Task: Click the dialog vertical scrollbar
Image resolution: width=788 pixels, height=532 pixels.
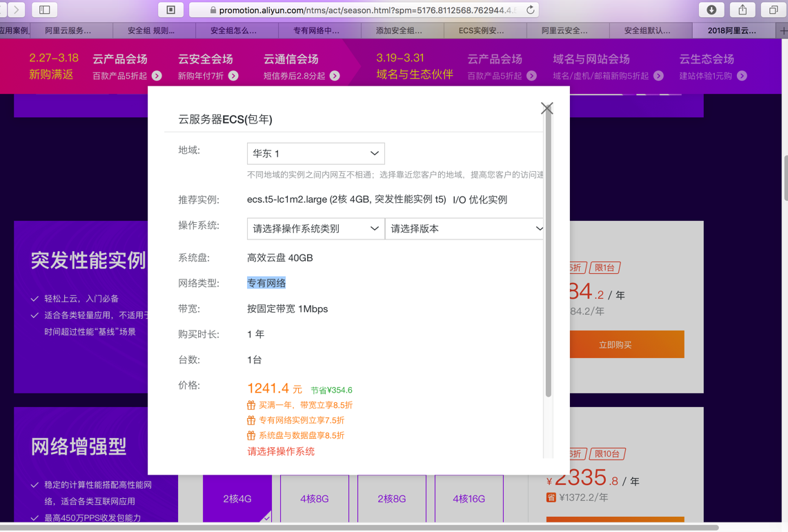Action: (549, 251)
